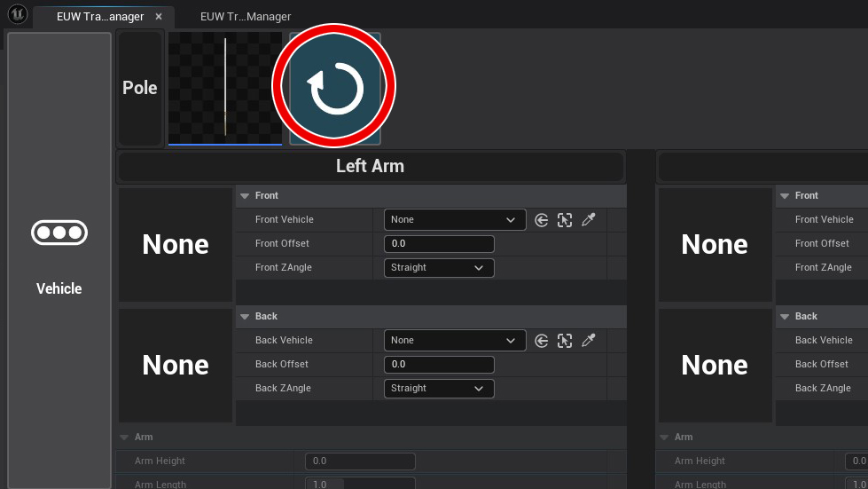Open Left Arm Back ZAngle Straight dropdown

point(439,389)
